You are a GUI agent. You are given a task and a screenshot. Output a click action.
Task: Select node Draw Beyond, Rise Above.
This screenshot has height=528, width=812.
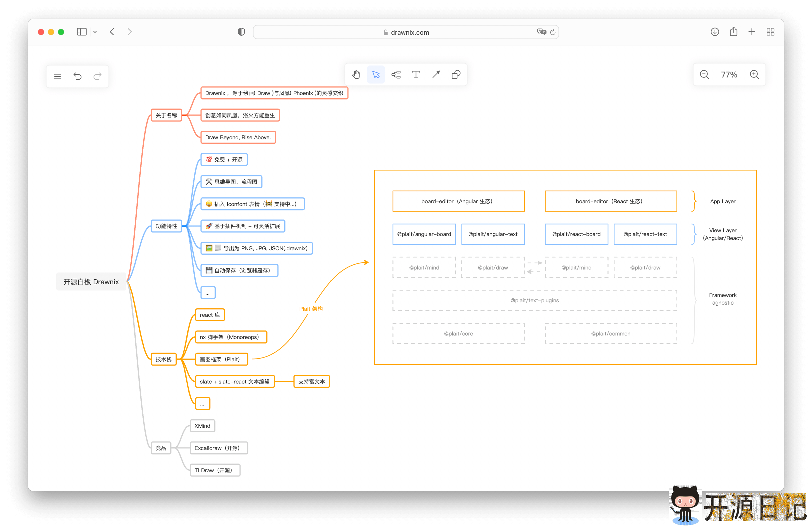point(238,137)
